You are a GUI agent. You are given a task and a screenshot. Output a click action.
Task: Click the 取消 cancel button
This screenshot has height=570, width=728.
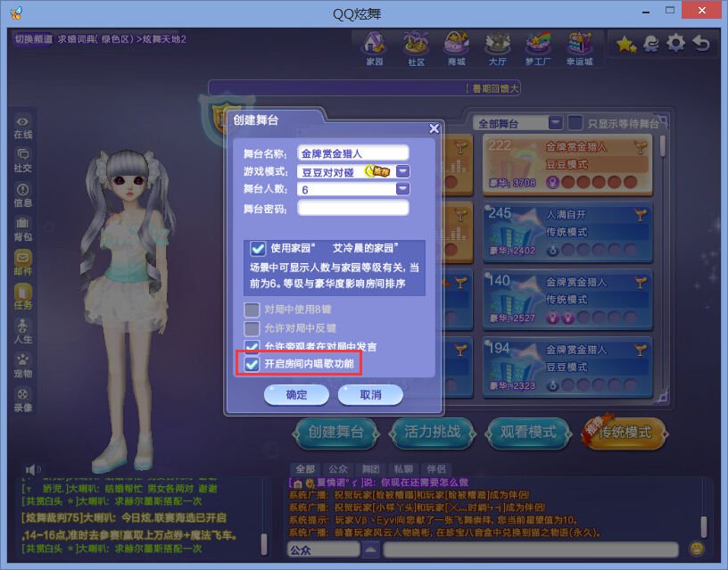[370, 395]
